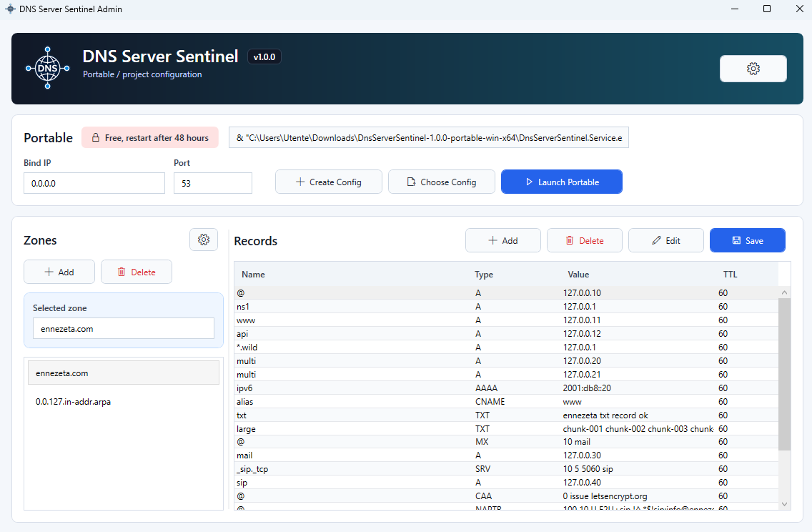Open the Choose Config file picker
812x532 pixels.
tap(441, 182)
